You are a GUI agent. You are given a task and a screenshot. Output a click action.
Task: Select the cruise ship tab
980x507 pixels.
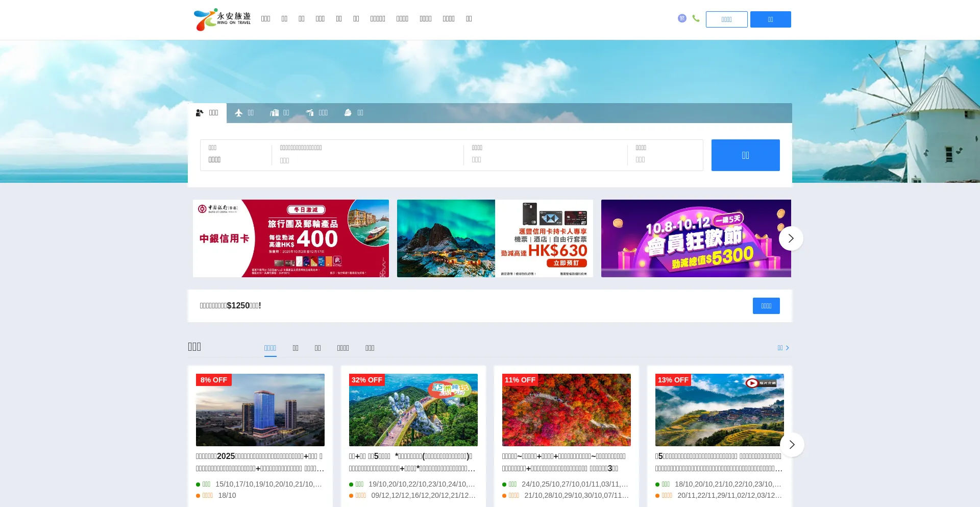pyautogui.click(x=354, y=113)
